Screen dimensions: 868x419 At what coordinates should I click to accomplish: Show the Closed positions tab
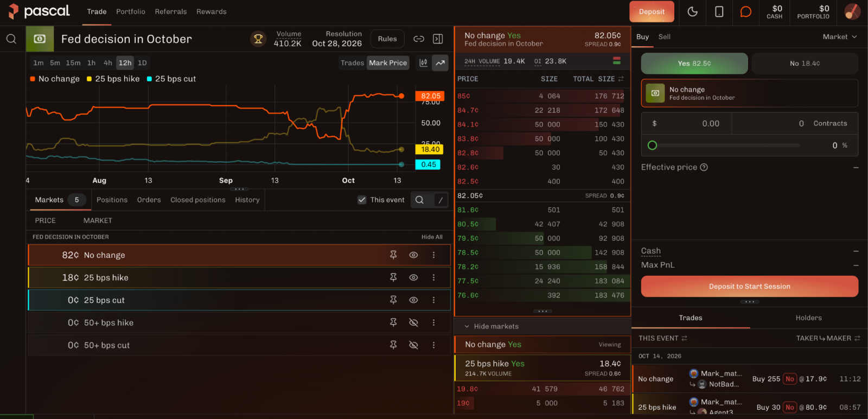[198, 200]
